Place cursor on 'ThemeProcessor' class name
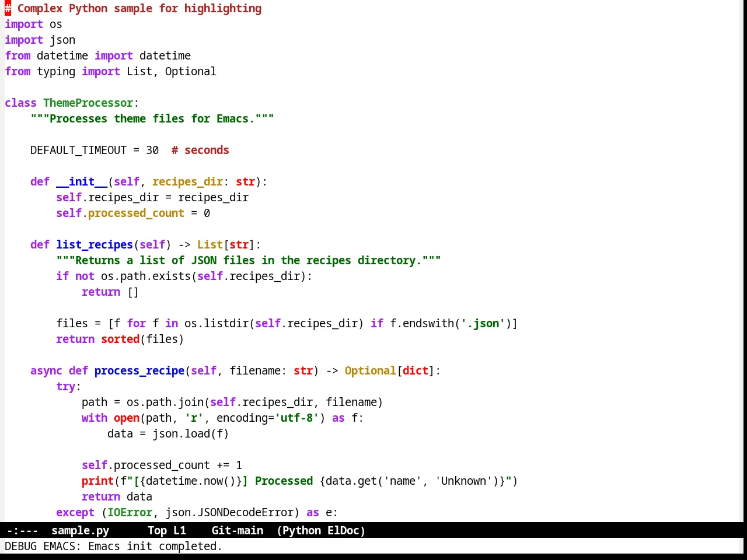Image resolution: width=747 pixels, height=560 pixels. (x=88, y=103)
